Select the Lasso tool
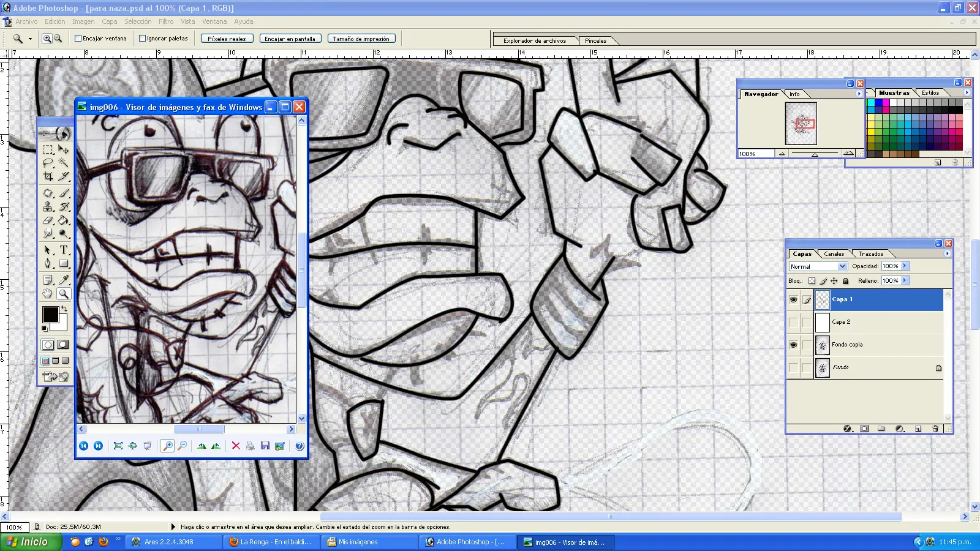The width and height of the screenshot is (980, 551). pos(48,163)
